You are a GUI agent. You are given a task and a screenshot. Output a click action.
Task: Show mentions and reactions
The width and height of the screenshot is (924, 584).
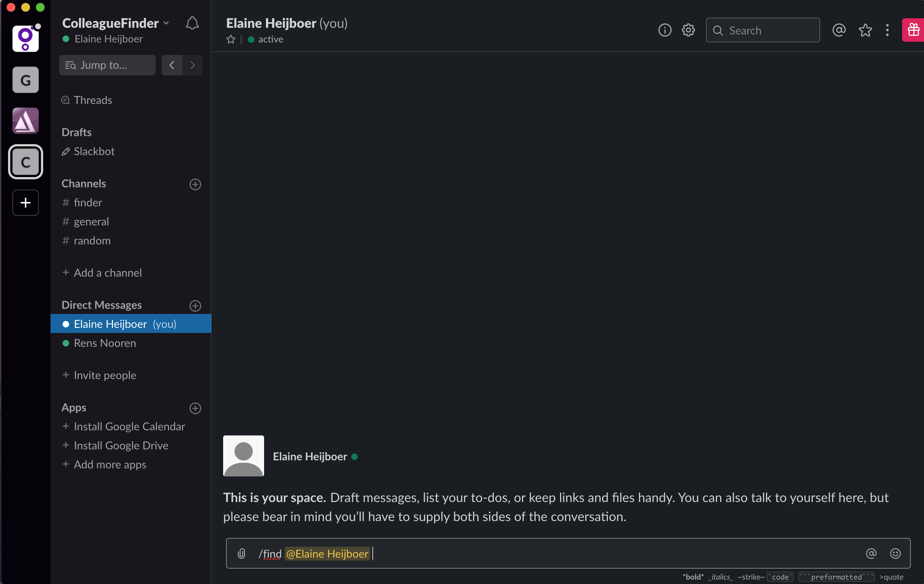[x=839, y=30]
